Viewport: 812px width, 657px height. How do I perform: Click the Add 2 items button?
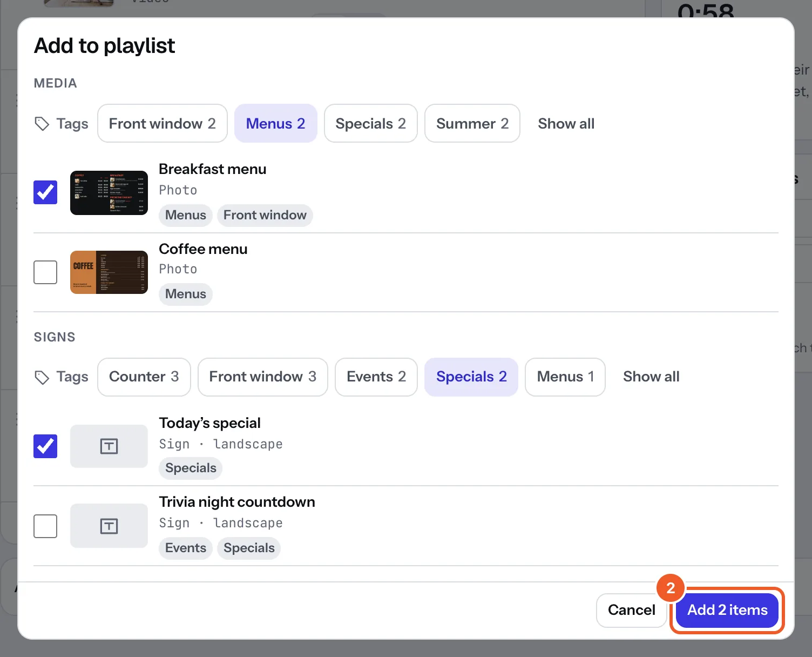coord(727,610)
